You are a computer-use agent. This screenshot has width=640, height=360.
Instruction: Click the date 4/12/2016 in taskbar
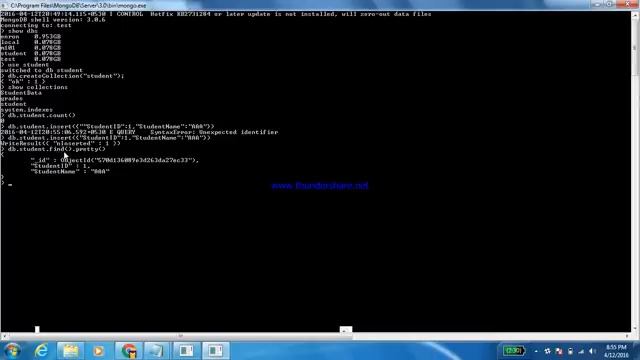[616, 356]
